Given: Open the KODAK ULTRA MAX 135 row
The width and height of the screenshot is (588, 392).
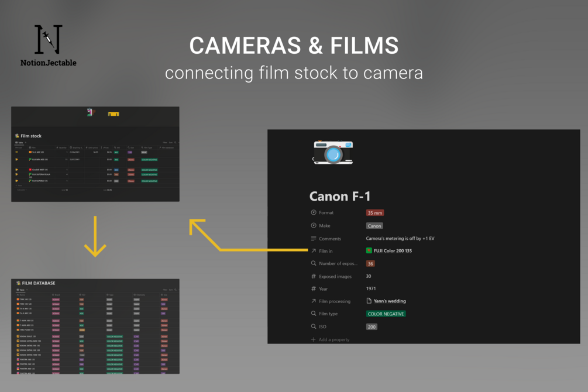Looking at the screenshot, I should pos(29,341).
